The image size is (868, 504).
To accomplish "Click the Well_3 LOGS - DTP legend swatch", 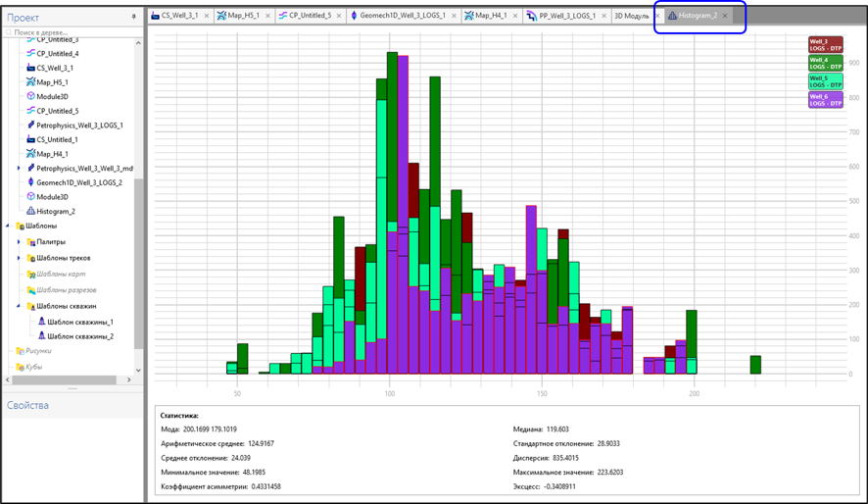I will [825, 45].
